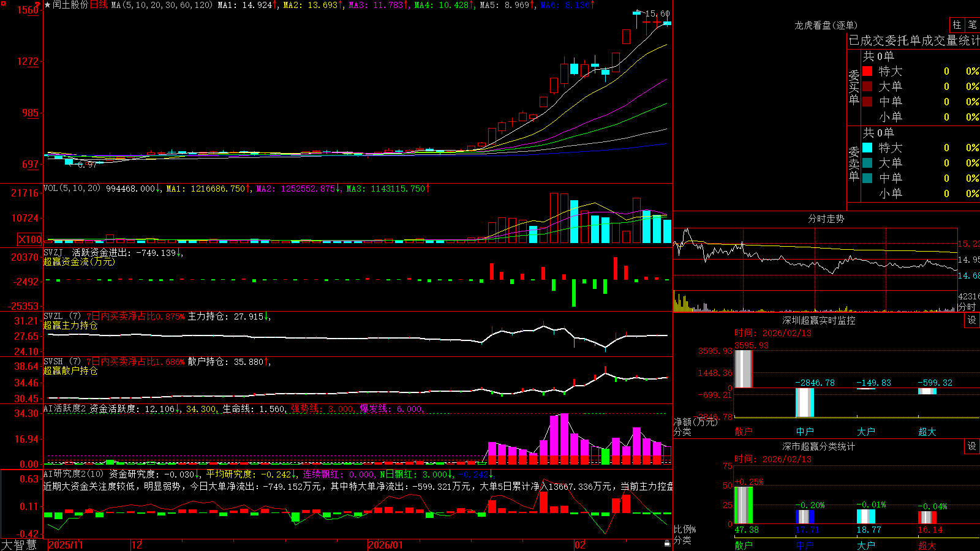Screen dimensions: 980x551
Task: Click the 柱 bar-view button
Action: [957, 24]
